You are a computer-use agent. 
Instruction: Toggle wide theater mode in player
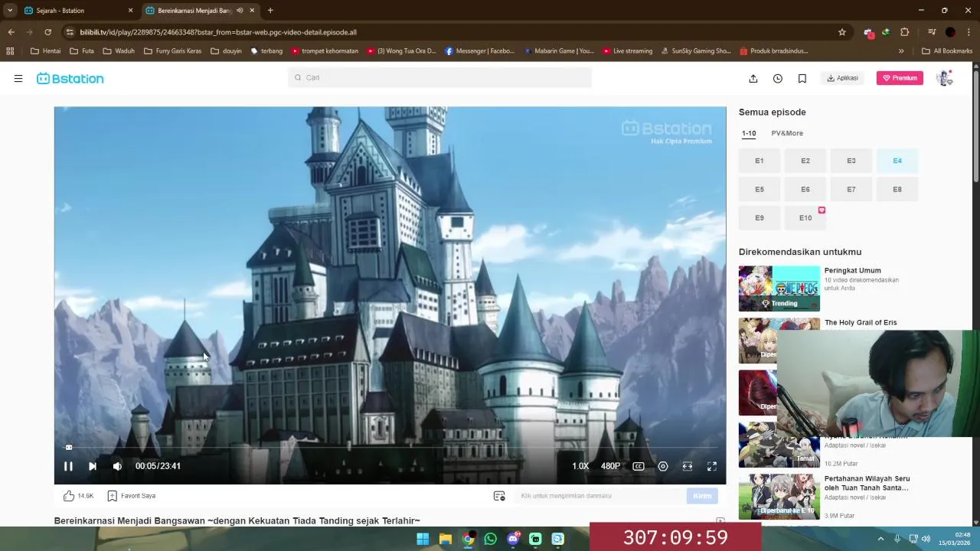pyautogui.click(x=688, y=466)
